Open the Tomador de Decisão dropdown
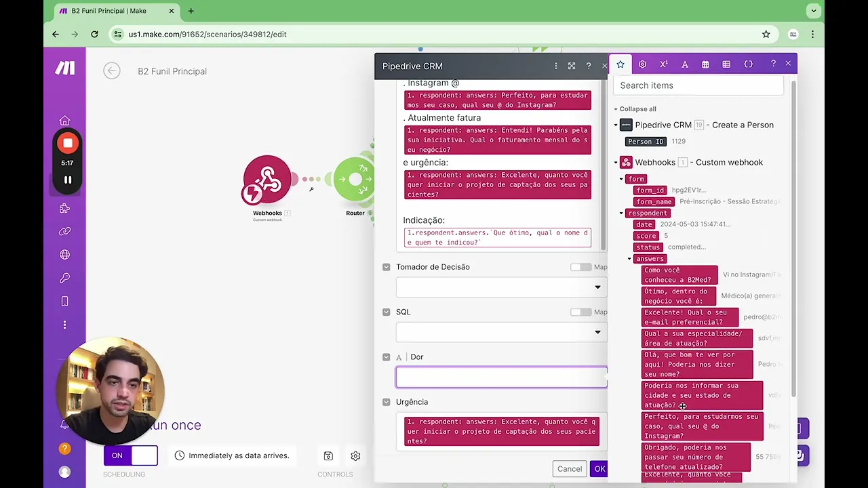The height and width of the screenshot is (488, 868). click(501, 287)
